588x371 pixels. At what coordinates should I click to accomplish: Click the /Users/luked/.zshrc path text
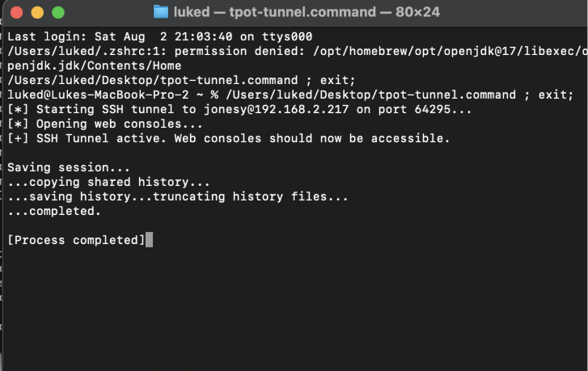(x=79, y=51)
